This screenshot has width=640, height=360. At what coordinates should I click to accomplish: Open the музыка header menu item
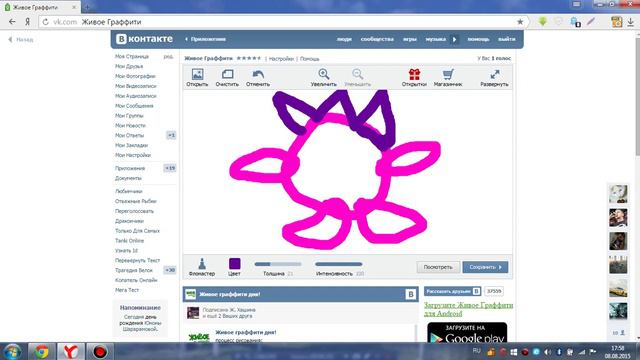click(x=436, y=39)
